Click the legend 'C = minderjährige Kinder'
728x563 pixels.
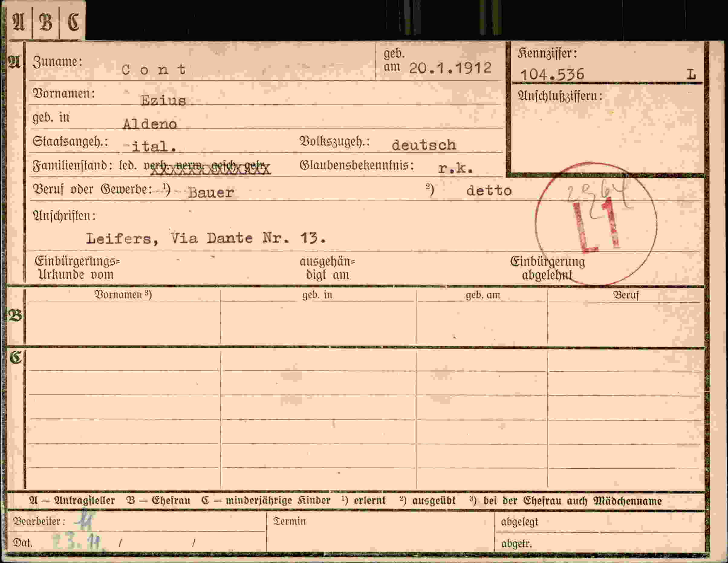tap(266, 500)
